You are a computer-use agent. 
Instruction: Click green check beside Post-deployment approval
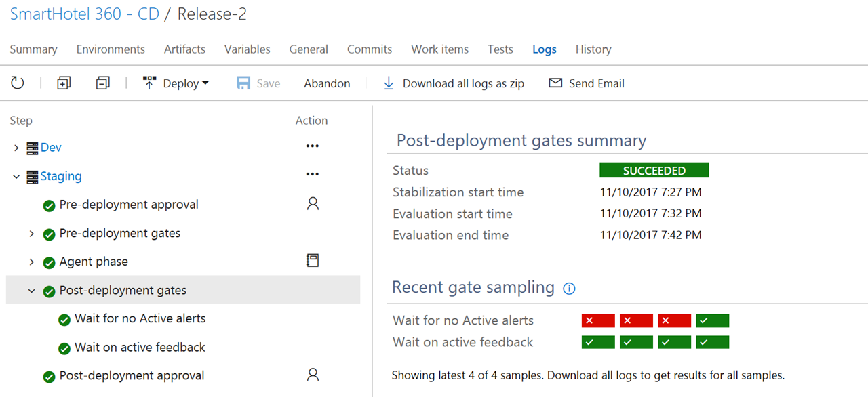click(x=49, y=377)
